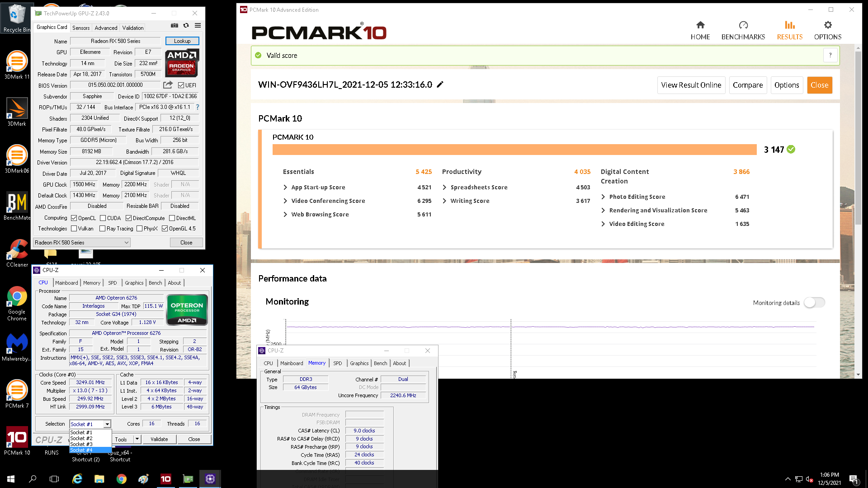Open CPU-Z Tools dropdown arrow
The image size is (868, 488).
pyautogui.click(x=137, y=439)
